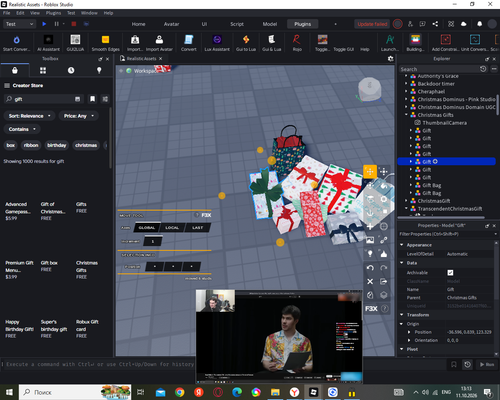Click the Explorer Search field
Image resolution: width=500 pixels, height=400 pixels.
pyautogui.click(x=439, y=69)
